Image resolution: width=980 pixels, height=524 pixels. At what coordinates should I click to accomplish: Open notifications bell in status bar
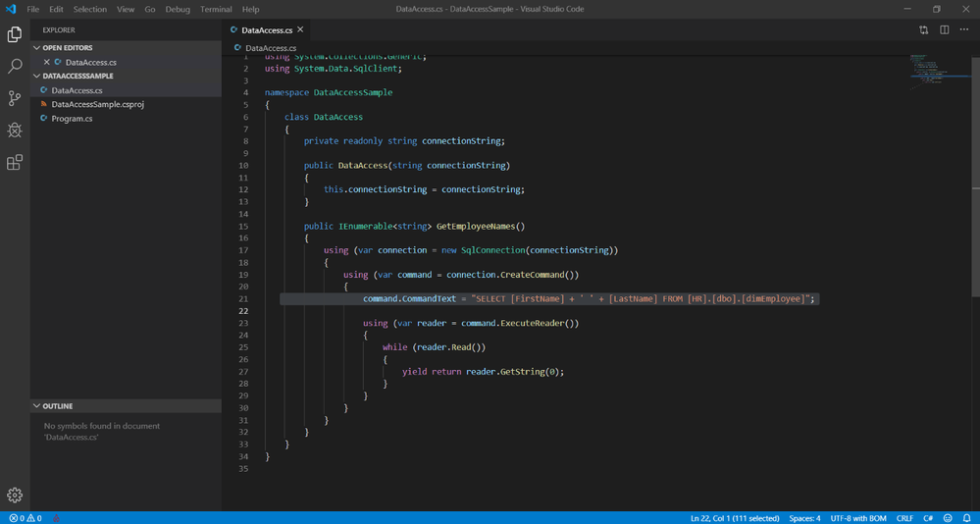tap(967, 518)
